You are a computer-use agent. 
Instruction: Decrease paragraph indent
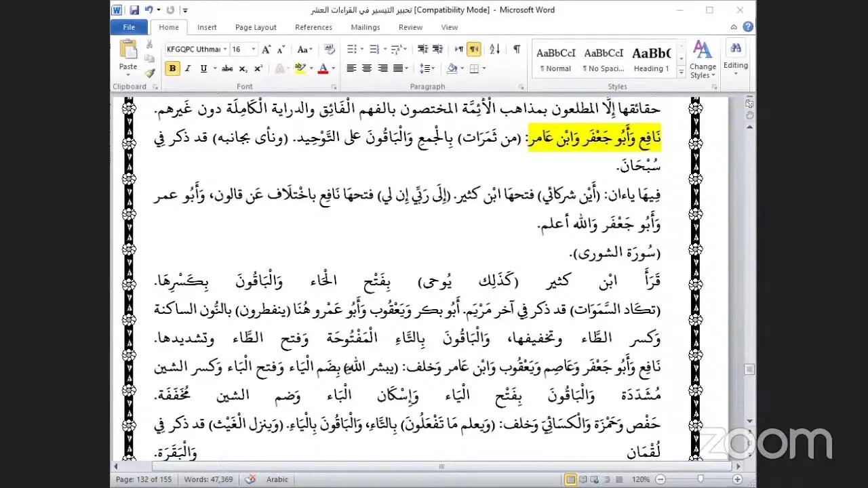point(422,49)
